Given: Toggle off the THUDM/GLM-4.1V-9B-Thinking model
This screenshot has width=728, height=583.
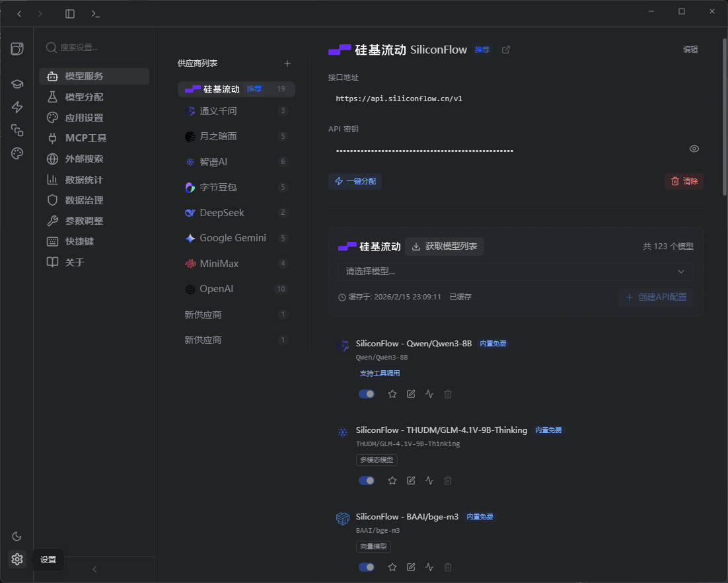Looking at the screenshot, I should point(367,481).
